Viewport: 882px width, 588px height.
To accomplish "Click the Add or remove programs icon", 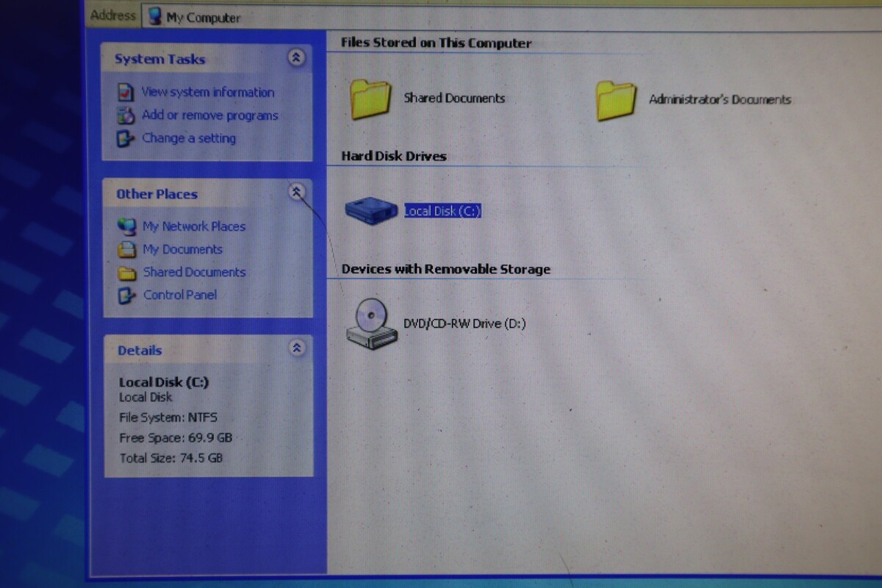I will click(x=127, y=115).
